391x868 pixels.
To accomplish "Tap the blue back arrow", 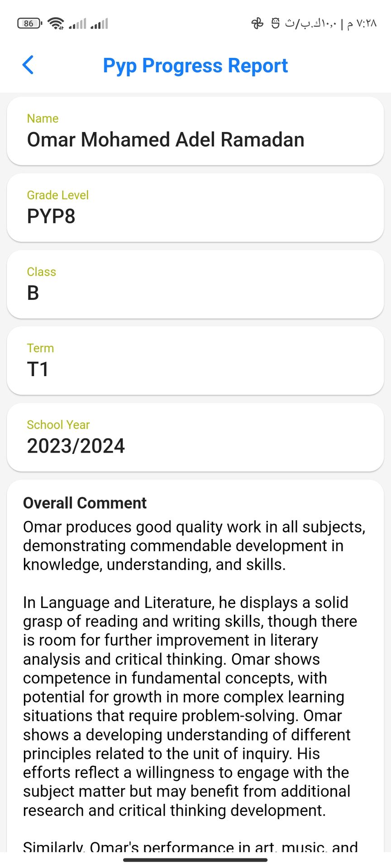I will click(x=28, y=65).
